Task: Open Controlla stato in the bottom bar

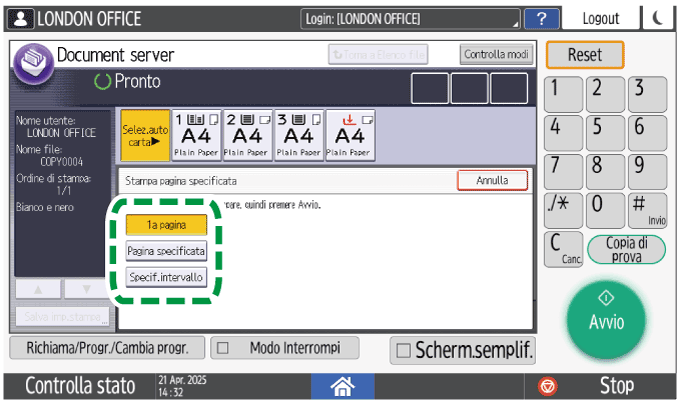Action: pos(80,386)
